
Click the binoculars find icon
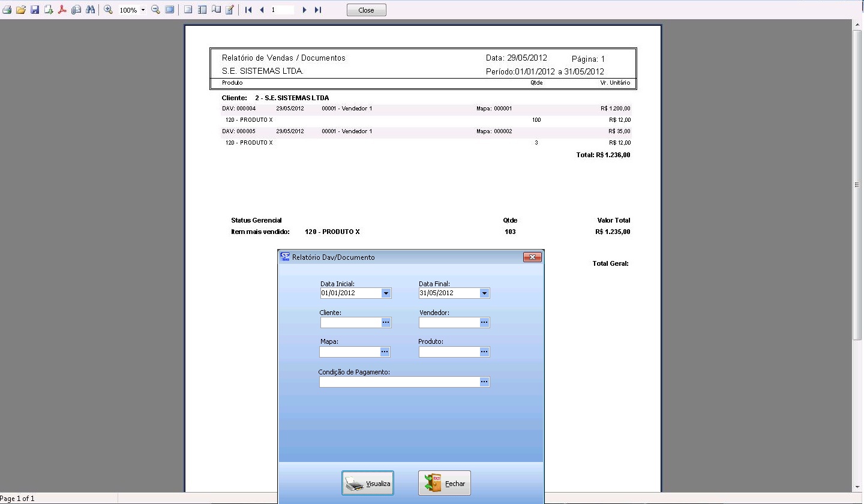point(90,10)
